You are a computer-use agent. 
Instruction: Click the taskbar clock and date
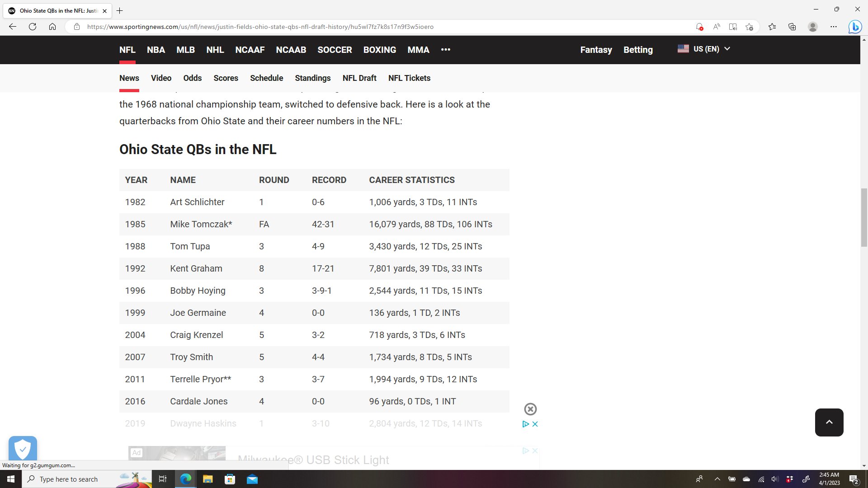click(829, 479)
